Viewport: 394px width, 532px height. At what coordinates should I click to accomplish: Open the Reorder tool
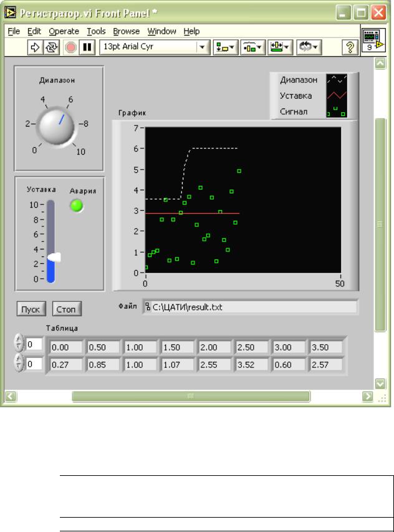309,47
